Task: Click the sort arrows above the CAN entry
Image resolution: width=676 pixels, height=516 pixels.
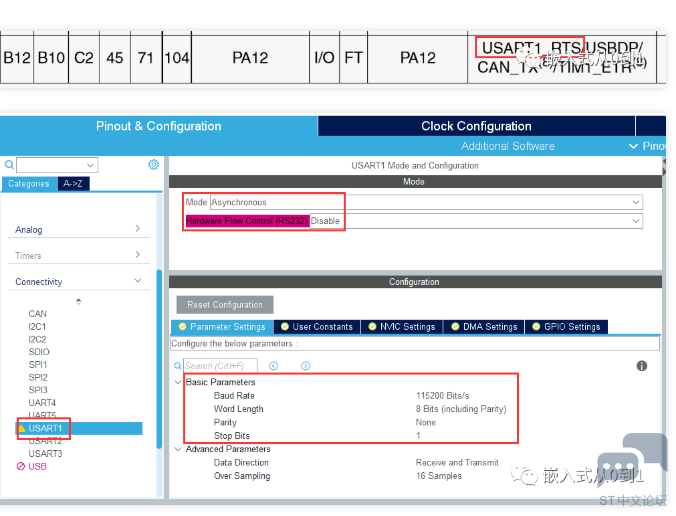Action: [x=79, y=301]
